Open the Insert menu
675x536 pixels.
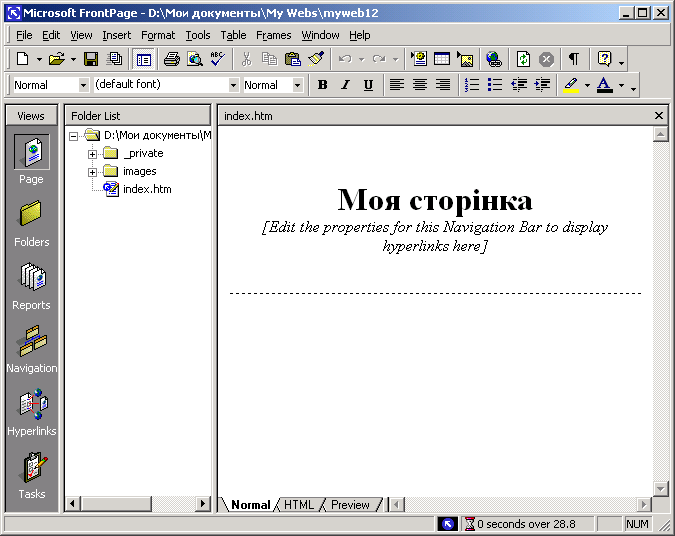116,35
